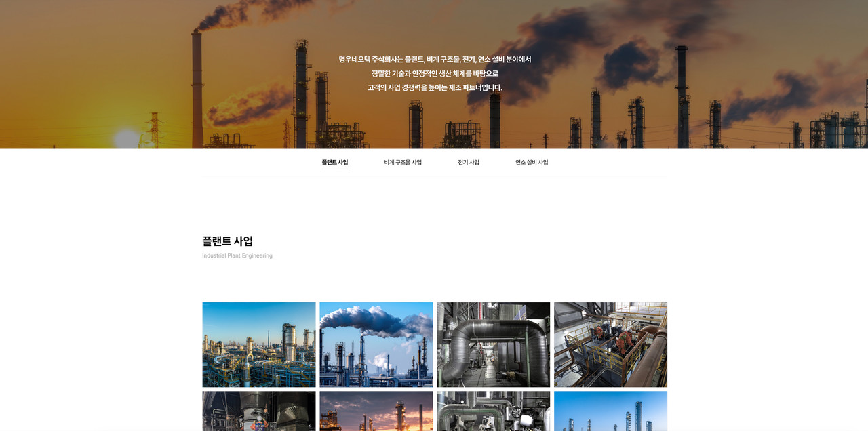Click the hero line 정밀한 기술과 안정적인 생산 체계를 바탕으로
This screenshot has height=431, width=868.
435,73
